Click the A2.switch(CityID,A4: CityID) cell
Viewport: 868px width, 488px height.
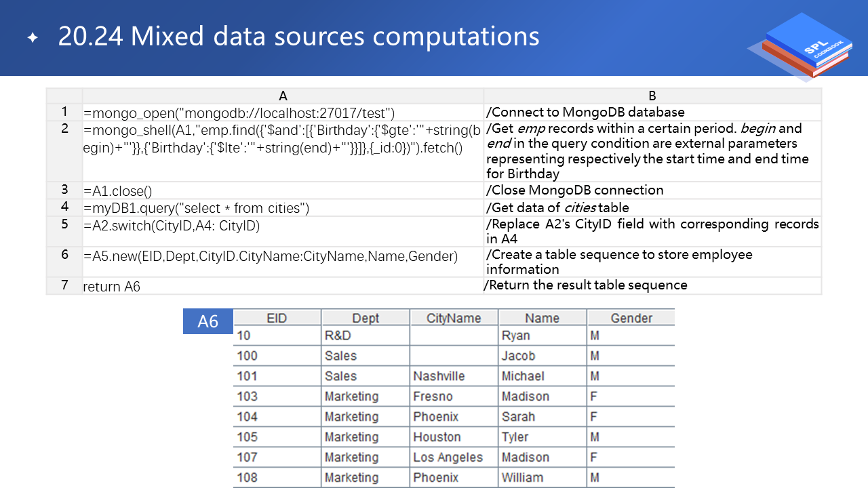click(x=172, y=226)
